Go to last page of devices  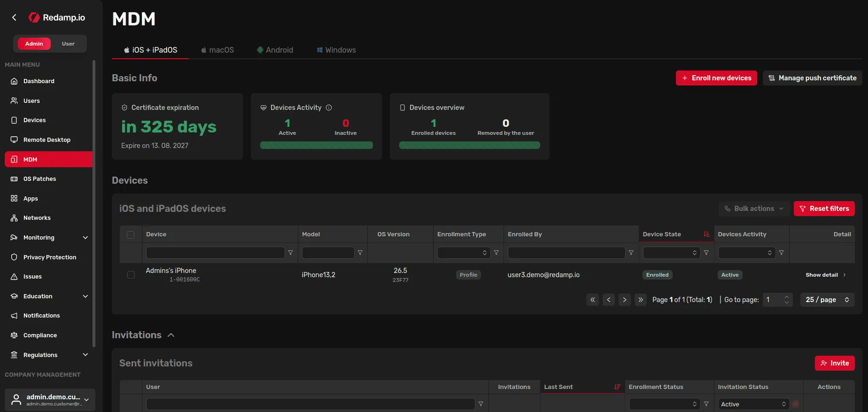641,300
